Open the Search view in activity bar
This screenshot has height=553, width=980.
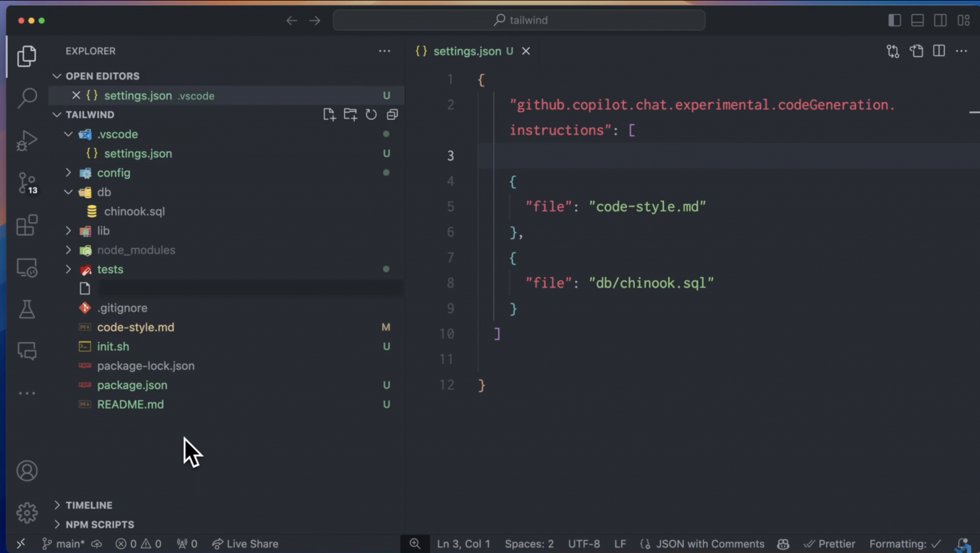pyautogui.click(x=27, y=98)
